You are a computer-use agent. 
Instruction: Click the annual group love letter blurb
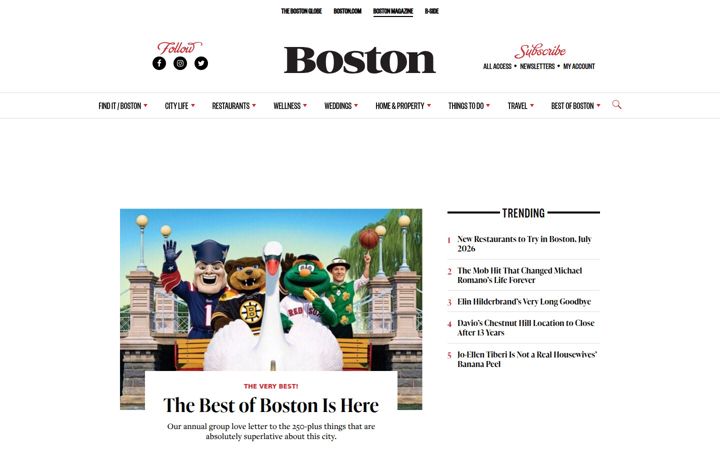tap(271, 431)
